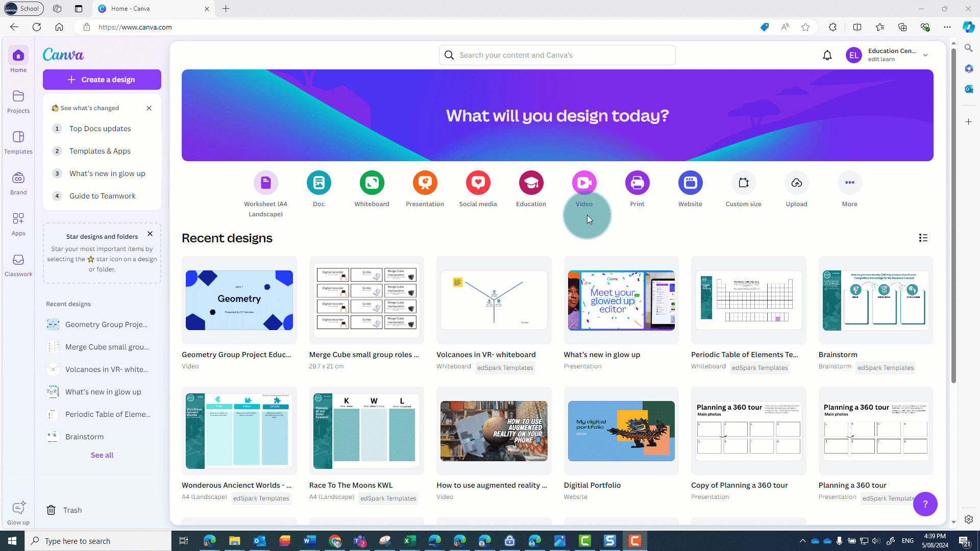The height and width of the screenshot is (551, 980).
Task: Open the Trash folder
Action: click(64, 510)
